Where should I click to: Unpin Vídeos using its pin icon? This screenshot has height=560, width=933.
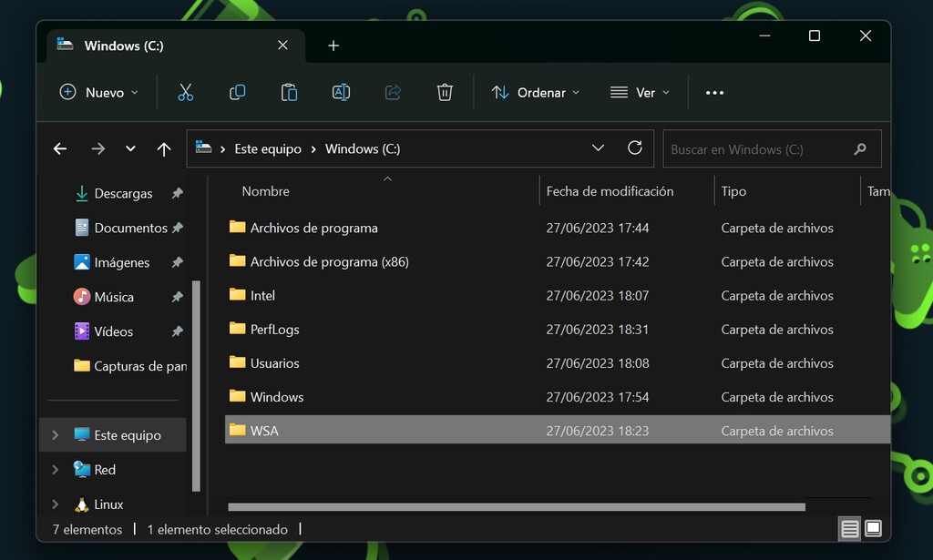[x=177, y=331]
